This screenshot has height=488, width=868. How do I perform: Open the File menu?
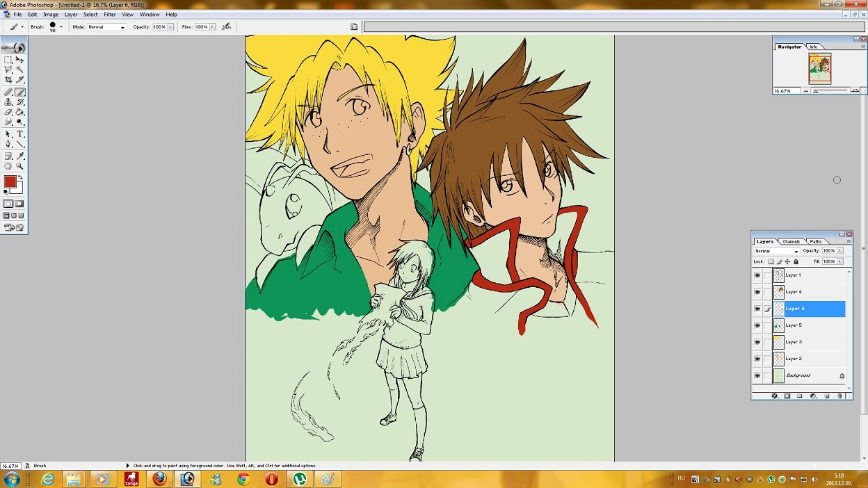pyautogui.click(x=17, y=14)
